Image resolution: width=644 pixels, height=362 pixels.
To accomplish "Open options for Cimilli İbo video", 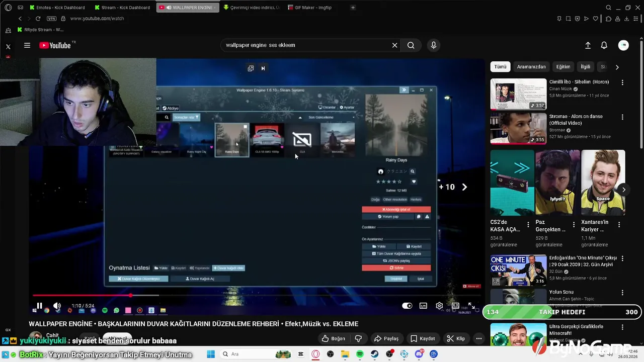I will pyautogui.click(x=622, y=82).
